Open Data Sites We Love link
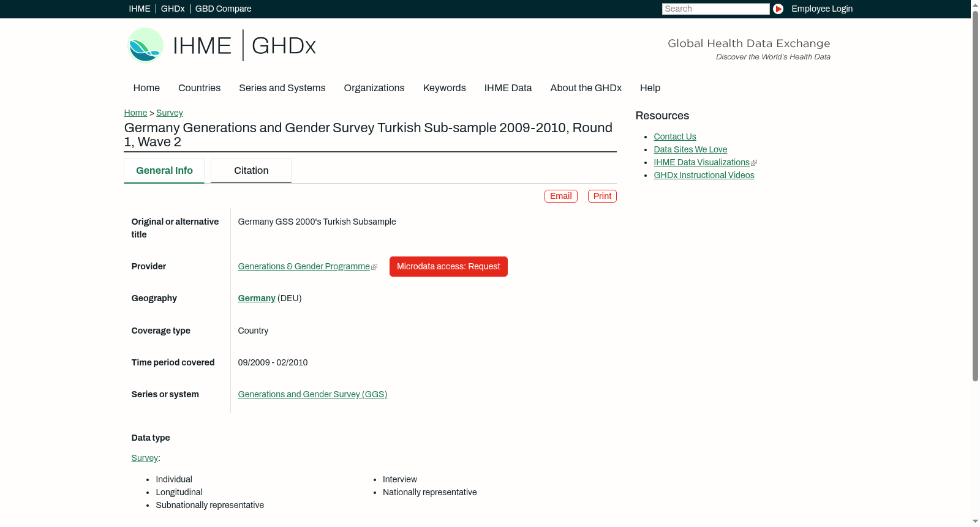This screenshot has height=527, width=980. pyautogui.click(x=690, y=149)
